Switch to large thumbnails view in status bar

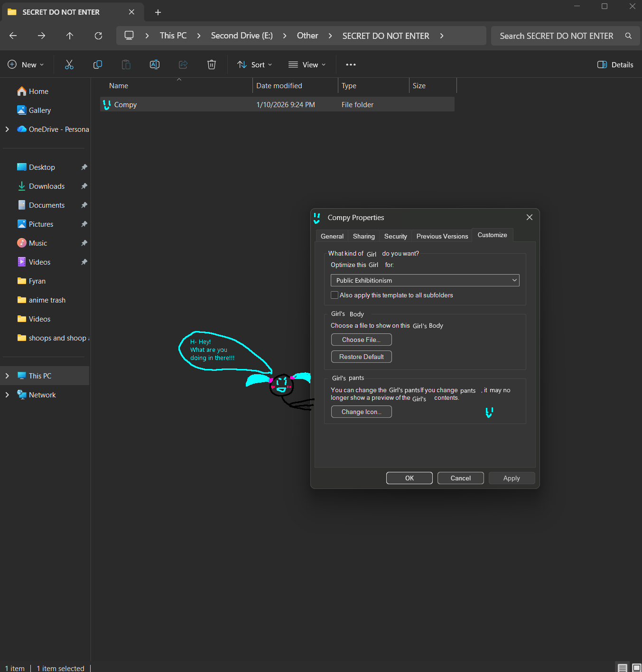(x=636, y=668)
